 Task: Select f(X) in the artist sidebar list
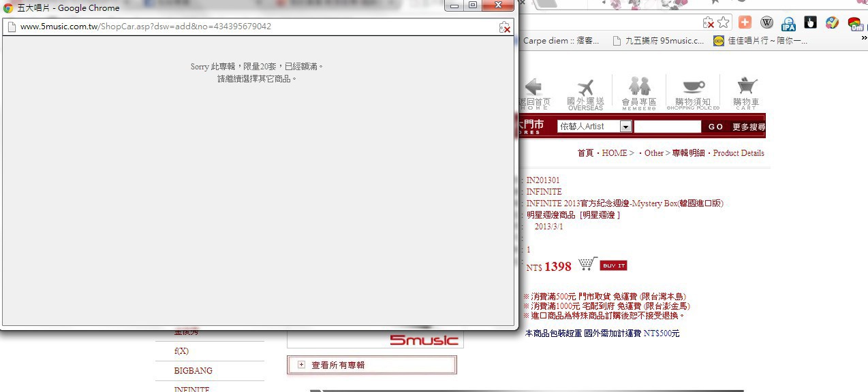[x=181, y=351]
